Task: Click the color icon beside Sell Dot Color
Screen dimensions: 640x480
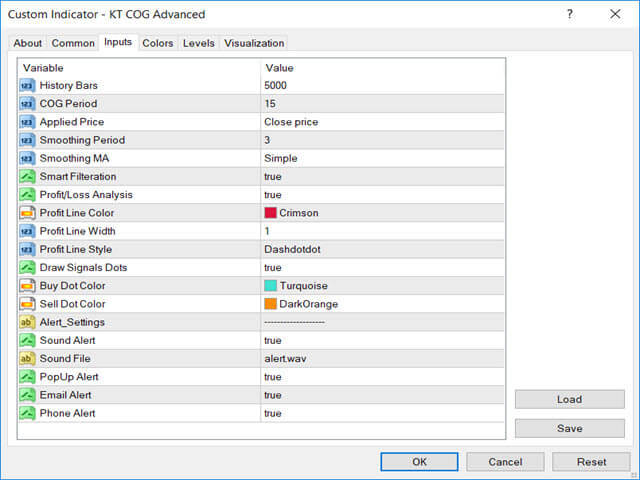Action: (27, 304)
